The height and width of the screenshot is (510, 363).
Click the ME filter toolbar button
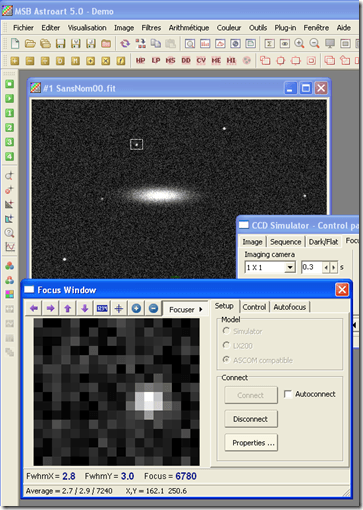(x=216, y=60)
